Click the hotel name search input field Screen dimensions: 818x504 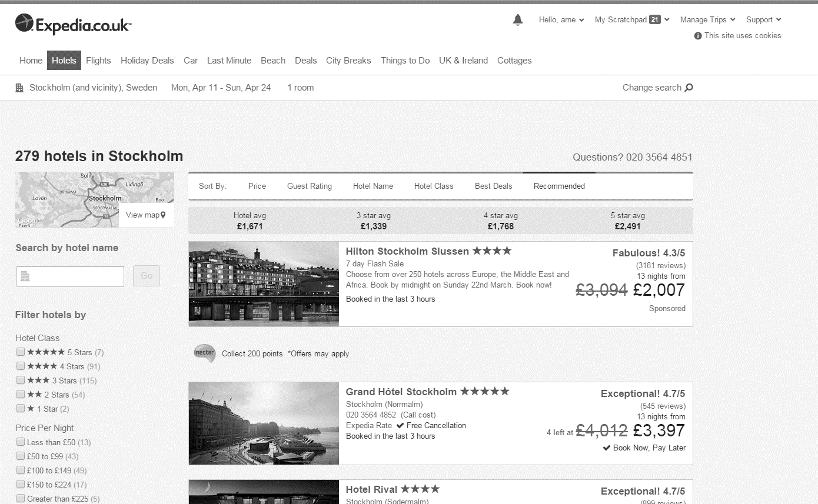tap(70, 276)
